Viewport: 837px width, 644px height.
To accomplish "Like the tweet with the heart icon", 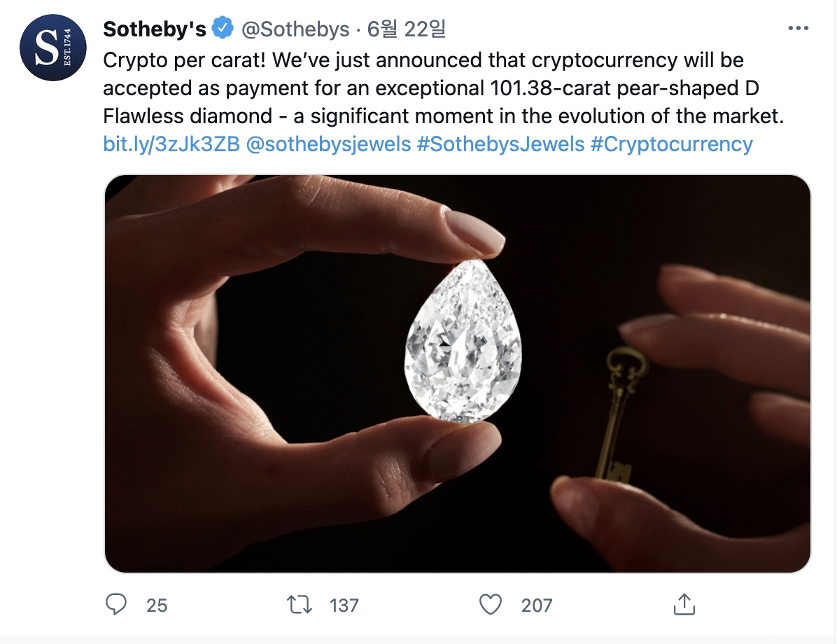I will 492,604.
